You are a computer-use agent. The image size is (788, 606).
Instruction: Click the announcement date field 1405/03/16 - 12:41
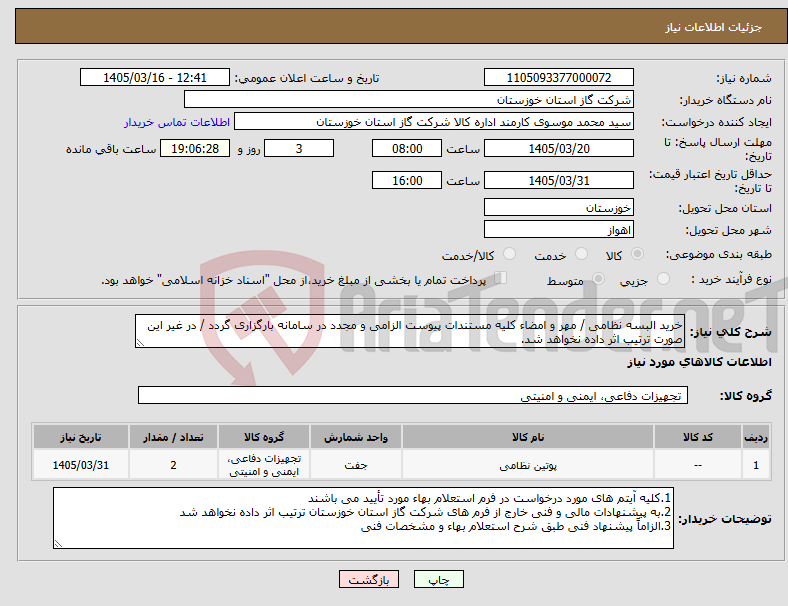point(155,77)
